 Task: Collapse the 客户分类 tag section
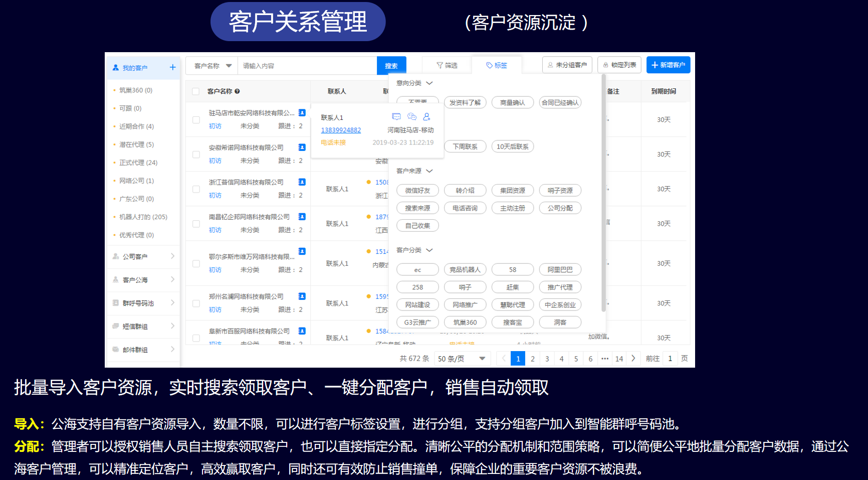pyautogui.click(x=429, y=250)
